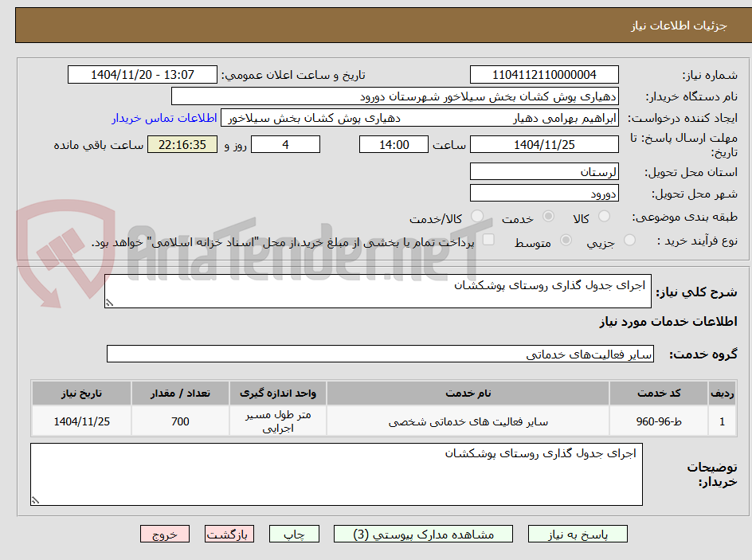
Task: Click the ردیف column header
Action: tap(723, 394)
